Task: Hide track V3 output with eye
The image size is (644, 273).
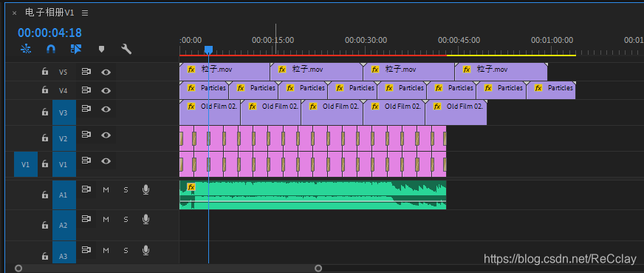Action: [x=106, y=109]
